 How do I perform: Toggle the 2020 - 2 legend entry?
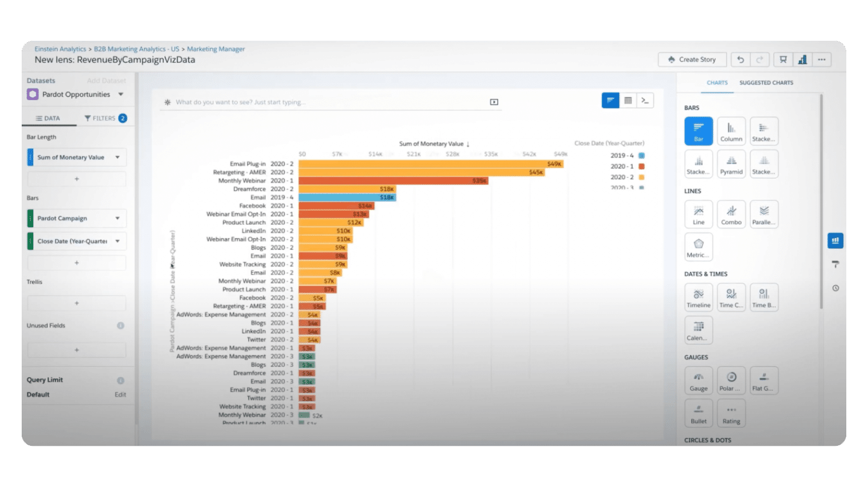point(627,177)
